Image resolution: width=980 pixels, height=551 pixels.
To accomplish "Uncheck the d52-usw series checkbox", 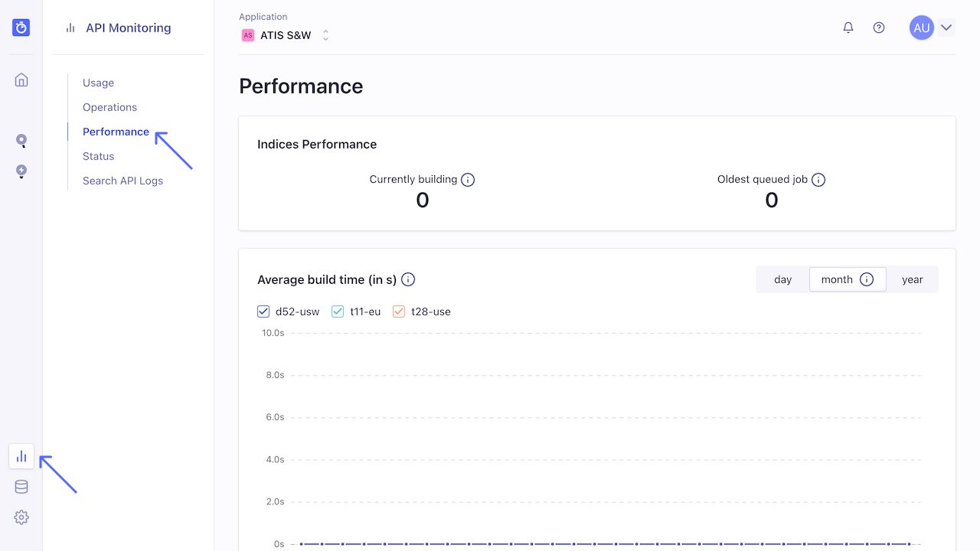I will 263,311.
